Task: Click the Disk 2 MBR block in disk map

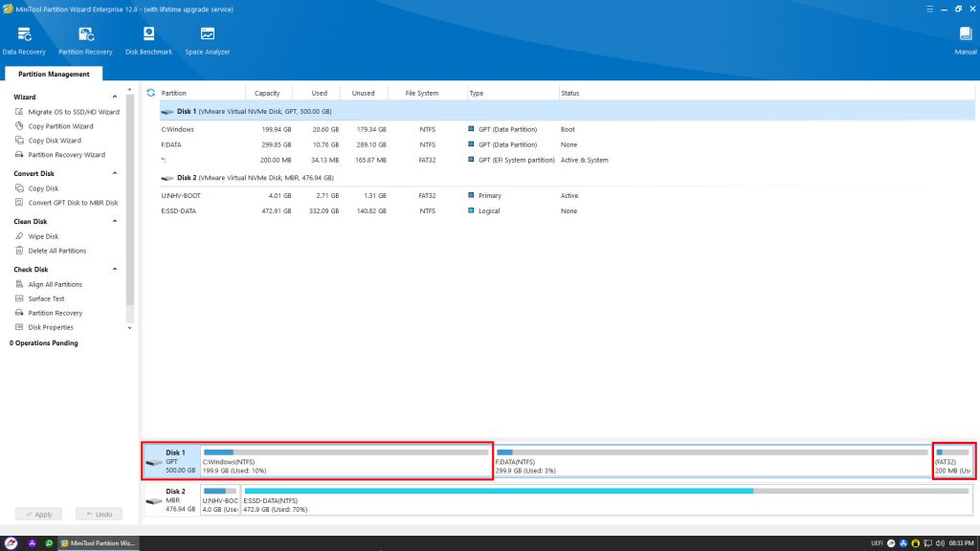Action: pos(171,499)
